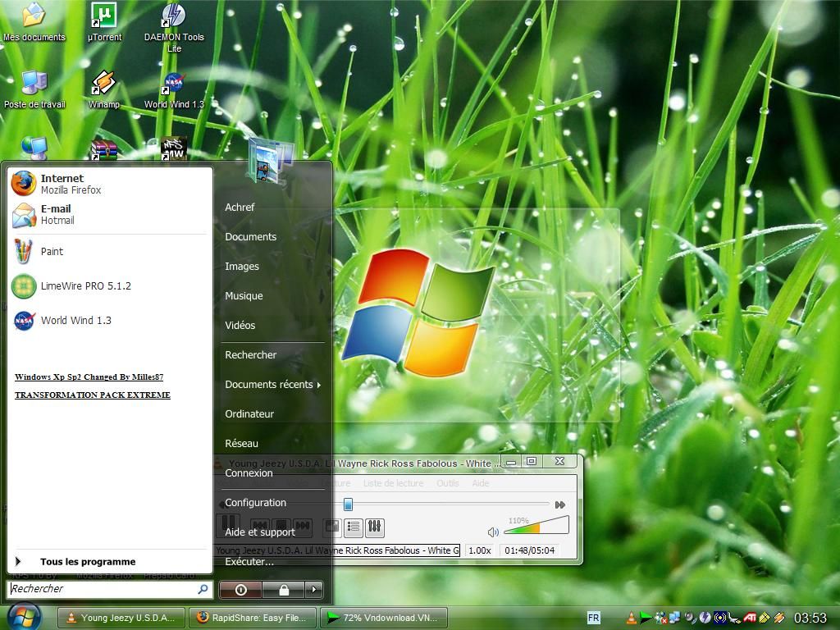This screenshot has width=840, height=630.
Task: Open shutdown options arrow
Action: (x=314, y=590)
